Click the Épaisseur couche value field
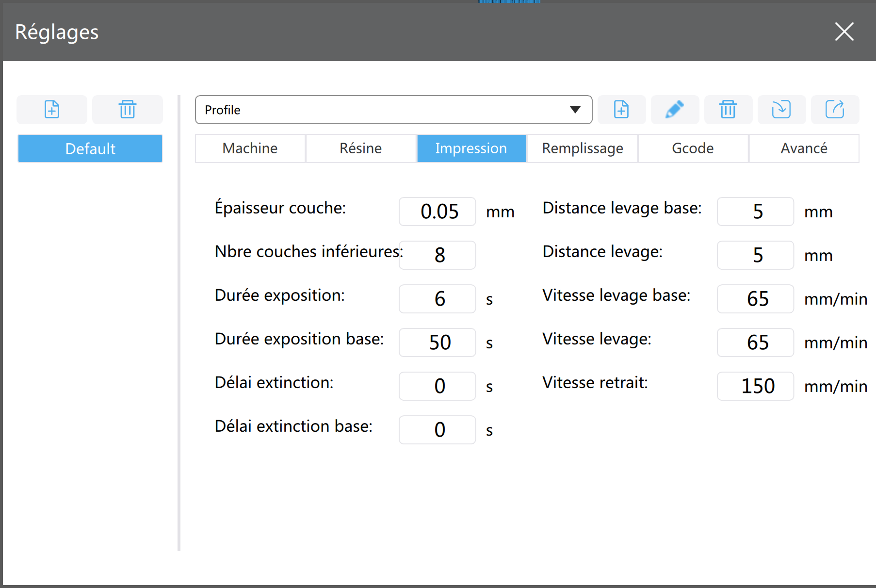This screenshot has width=876, height=588. pos(438,212)
